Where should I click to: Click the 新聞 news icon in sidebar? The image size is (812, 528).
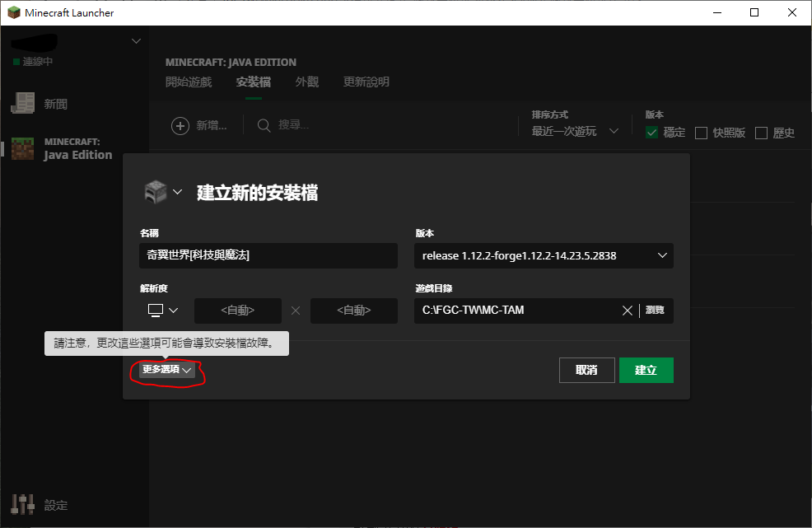click(22, 104)
